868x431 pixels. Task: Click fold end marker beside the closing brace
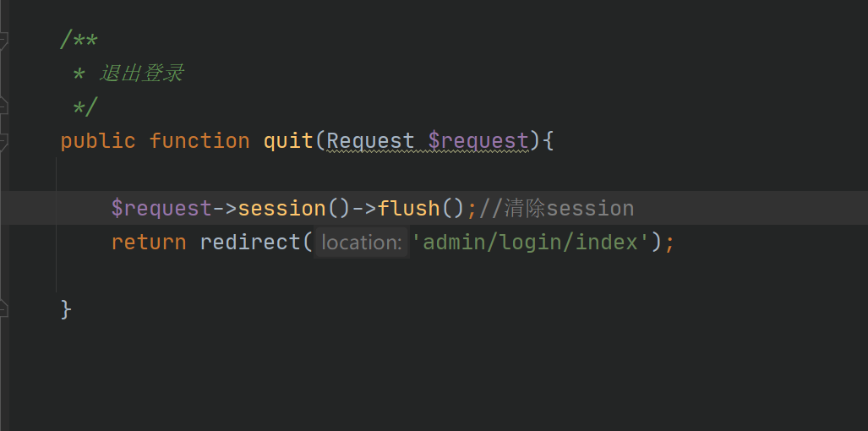point(4,308)
